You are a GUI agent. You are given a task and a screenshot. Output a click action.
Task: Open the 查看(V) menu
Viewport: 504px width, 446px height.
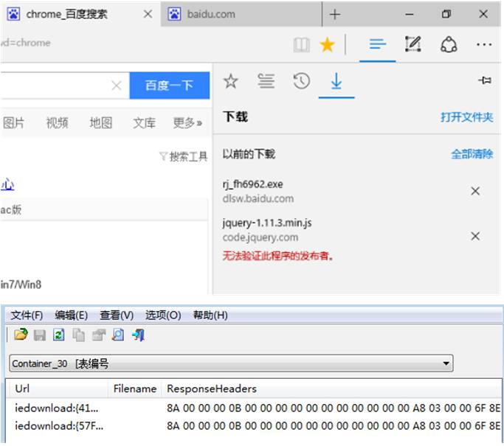[x=117, y=316]
